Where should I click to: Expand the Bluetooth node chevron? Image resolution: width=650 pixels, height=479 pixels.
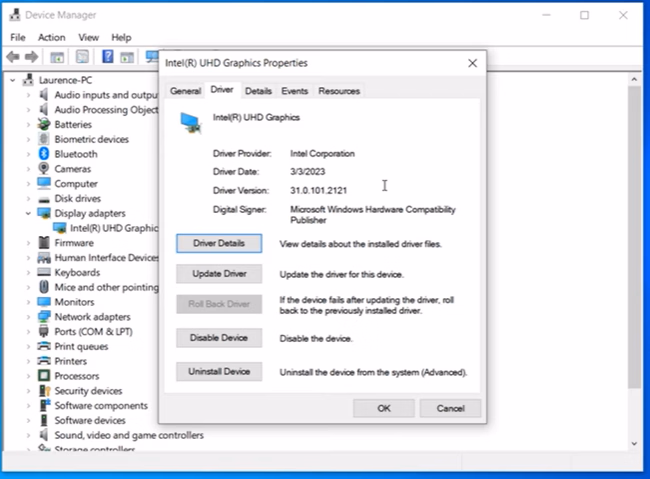tap(28, 154)
